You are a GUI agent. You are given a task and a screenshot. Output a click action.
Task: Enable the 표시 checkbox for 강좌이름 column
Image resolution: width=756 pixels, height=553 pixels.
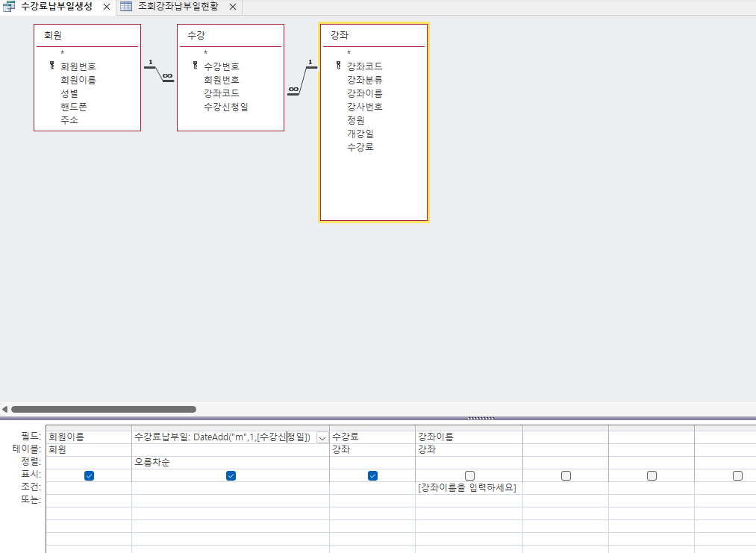click(469, 475)
